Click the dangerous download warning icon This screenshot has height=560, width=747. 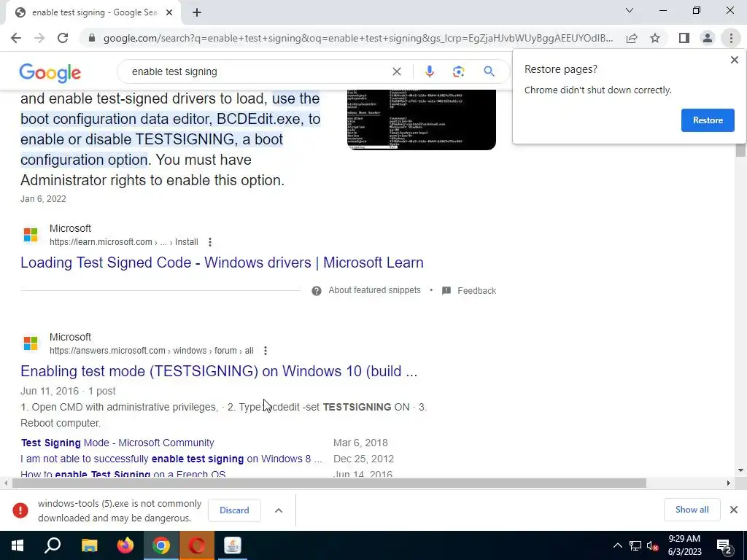point(20,510)
